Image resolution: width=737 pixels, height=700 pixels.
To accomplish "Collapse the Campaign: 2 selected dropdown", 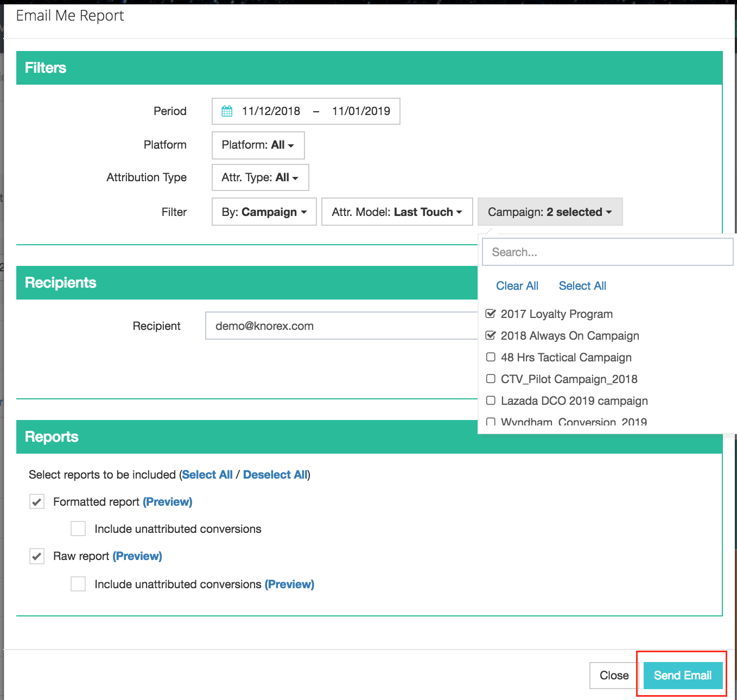I will pyautogui.click(x=550, y=212).
